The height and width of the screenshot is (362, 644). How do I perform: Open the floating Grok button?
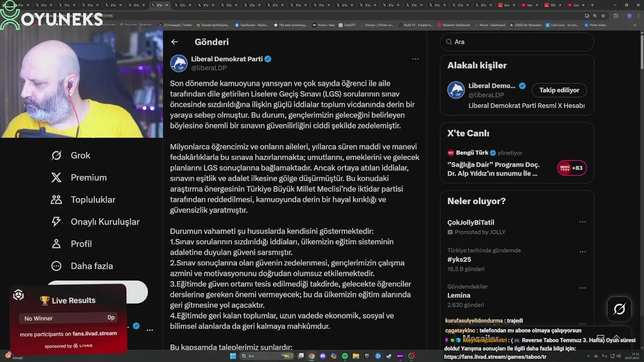(x=619, y=309)
